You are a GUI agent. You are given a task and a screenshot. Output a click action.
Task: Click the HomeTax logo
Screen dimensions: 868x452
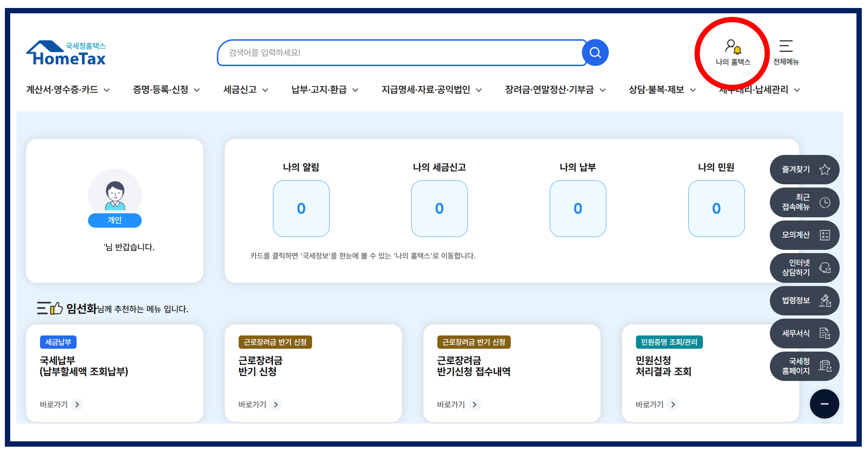point(66,53)
